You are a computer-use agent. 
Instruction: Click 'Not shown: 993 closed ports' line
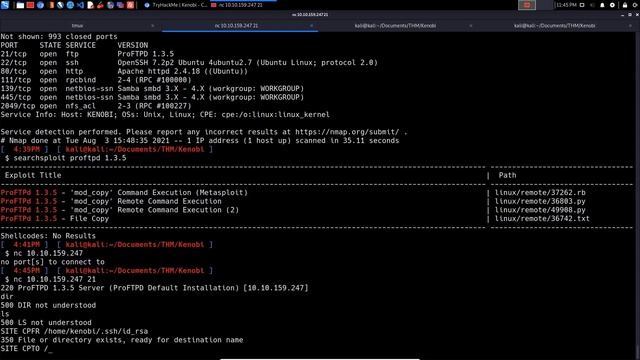tap(59, 37)
